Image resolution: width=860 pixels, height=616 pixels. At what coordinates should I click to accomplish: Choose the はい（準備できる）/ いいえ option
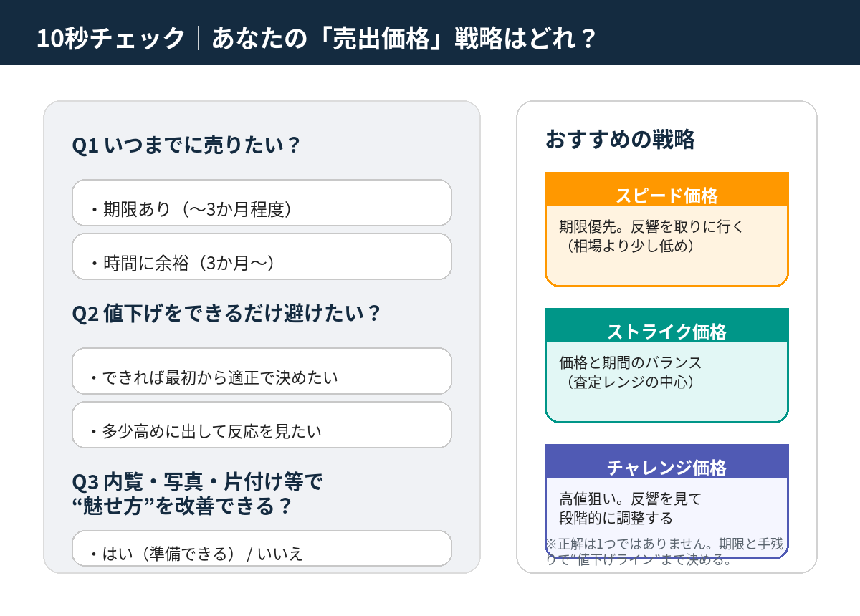click(x=262, y=549)
